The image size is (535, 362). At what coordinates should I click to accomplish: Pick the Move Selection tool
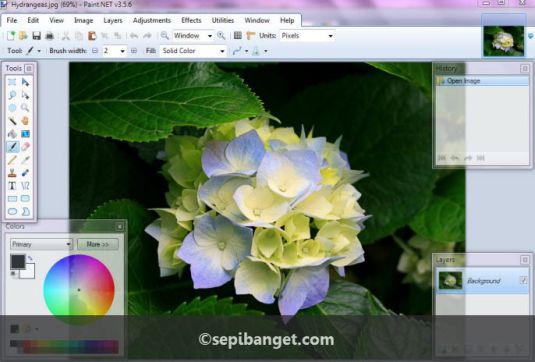(x=25, y=95)
